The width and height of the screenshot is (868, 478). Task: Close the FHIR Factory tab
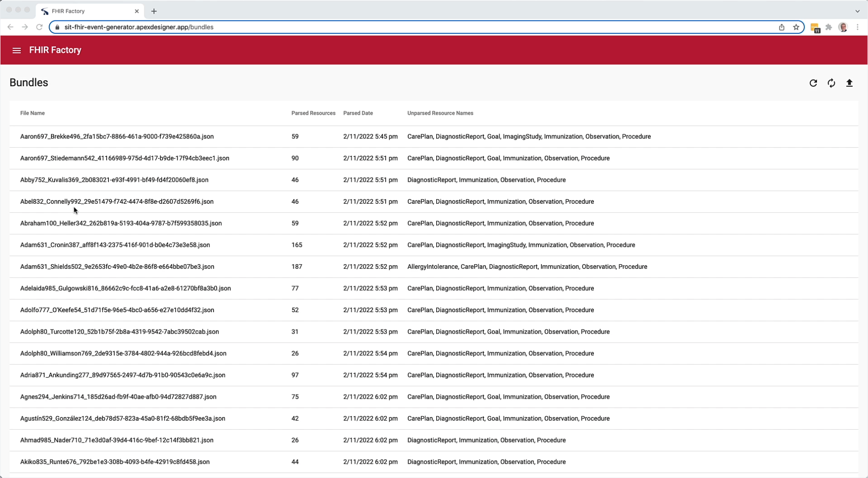[137, 11]
